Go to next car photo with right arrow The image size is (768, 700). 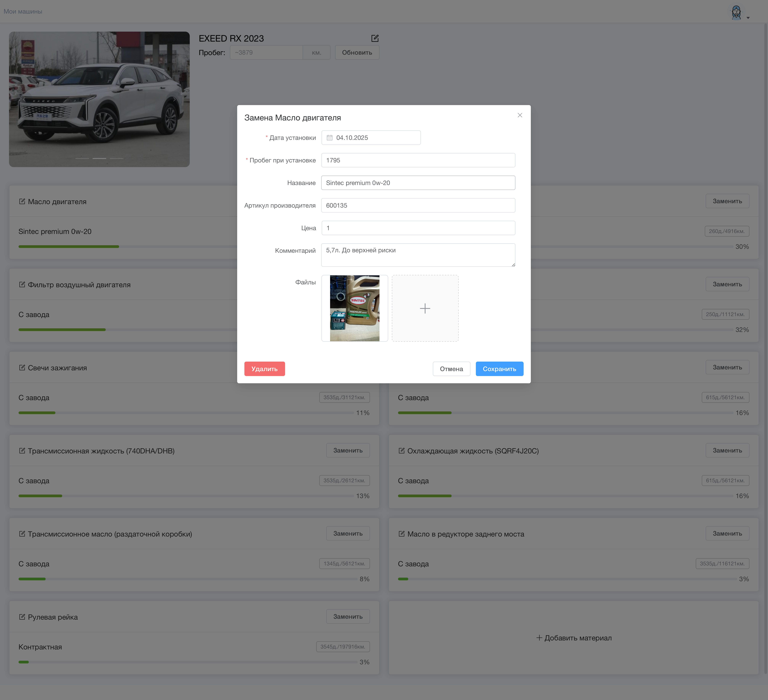pos(175,99)
